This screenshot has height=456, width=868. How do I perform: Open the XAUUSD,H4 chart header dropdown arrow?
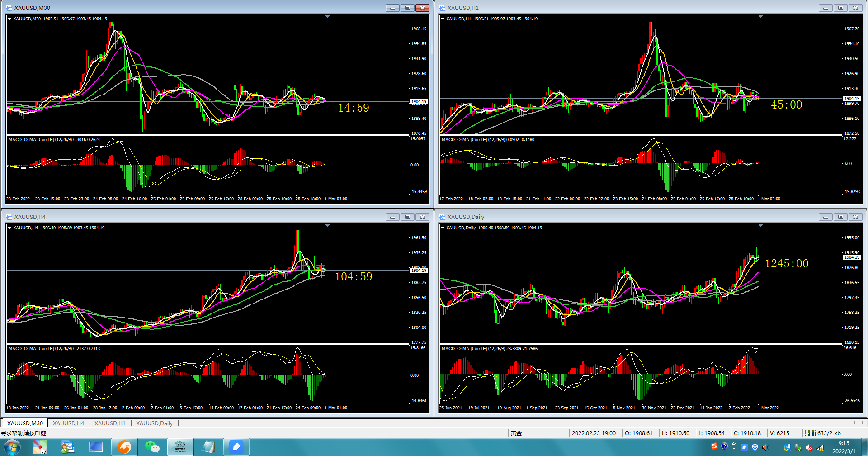pos(9,228)
